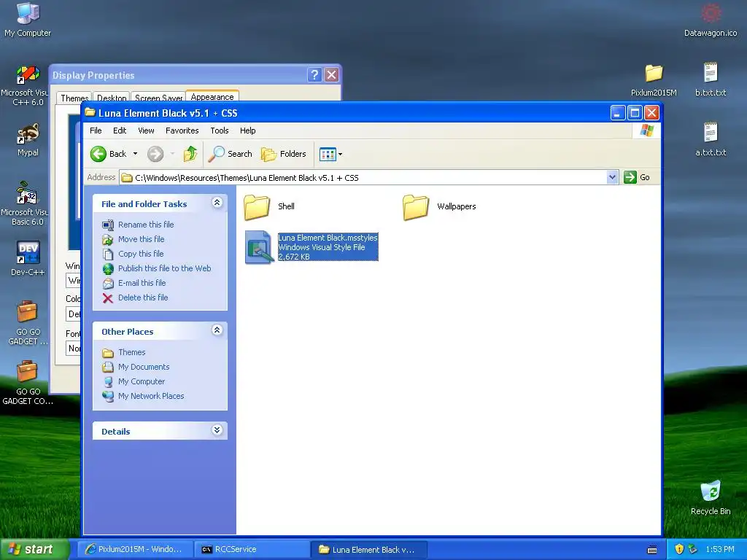Image resolution: width=747 pixels, height=560 pixels.
Task: Click the Copy this file icon
Action: coord(108,254)
